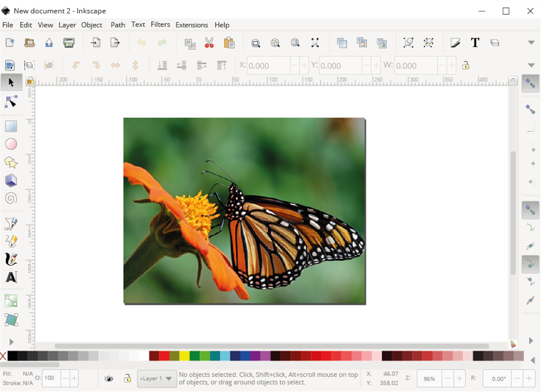Toggle visibility of the current layer
Image resolution: width=542 pixels, height=392 pixels.
coord(108,378)
